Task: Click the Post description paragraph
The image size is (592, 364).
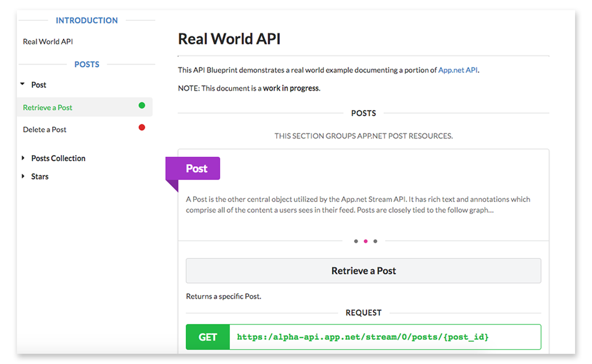Action: click(358, 205)
